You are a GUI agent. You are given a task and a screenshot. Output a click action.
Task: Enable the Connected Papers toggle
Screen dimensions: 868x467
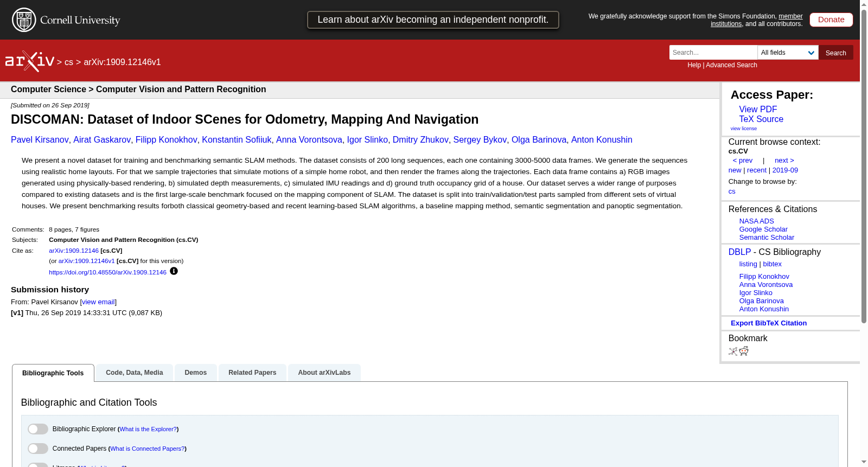click(x=38, y=449)
